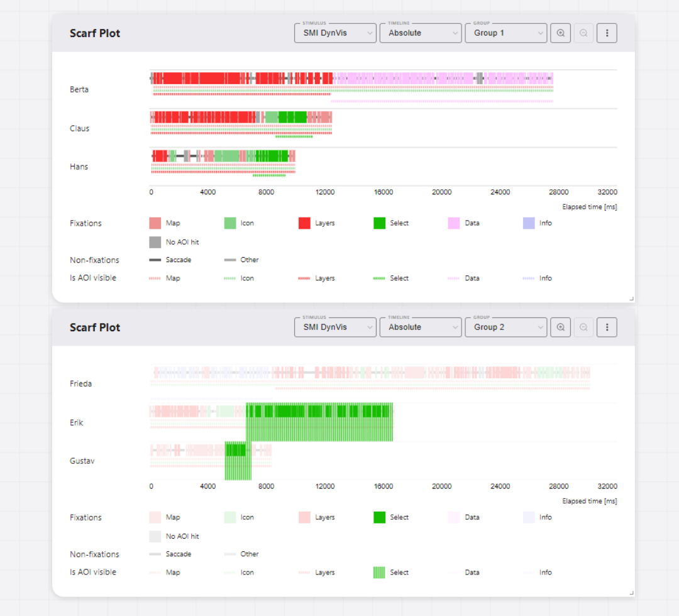Image resolution: width=679 pixels, height=616 pixels.
Task: Click Data fixation color swatch in Group 1
Action: coord(454,223)
